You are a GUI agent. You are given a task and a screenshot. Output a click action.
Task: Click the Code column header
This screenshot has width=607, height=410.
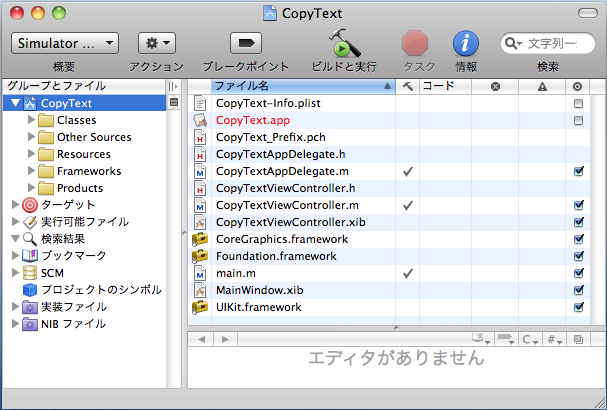(x=443, y=87)
